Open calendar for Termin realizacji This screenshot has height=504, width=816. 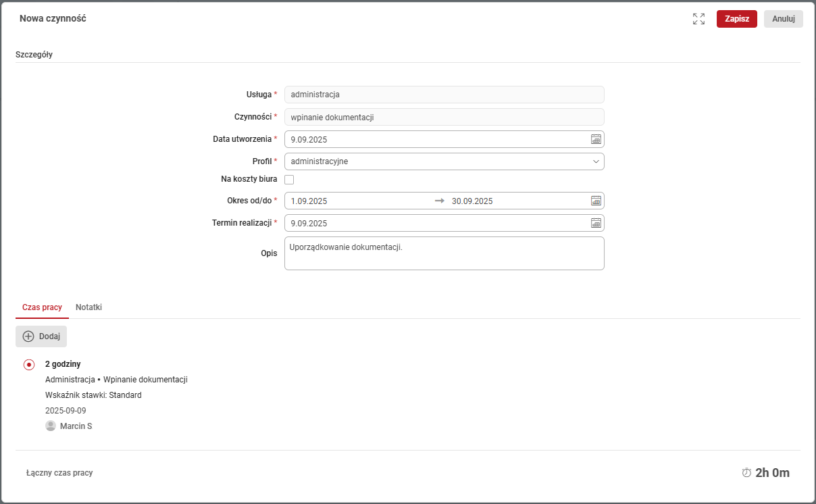pos(596,223)
